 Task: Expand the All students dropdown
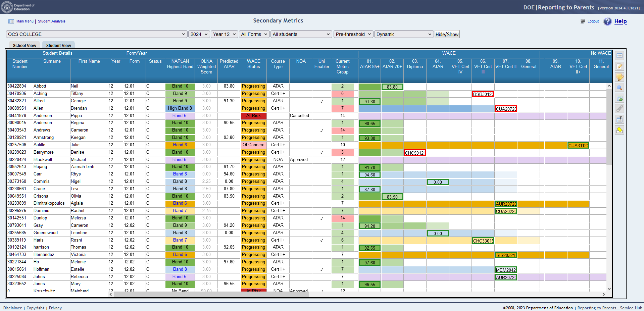pyautogui.click(x=301, y=34)
